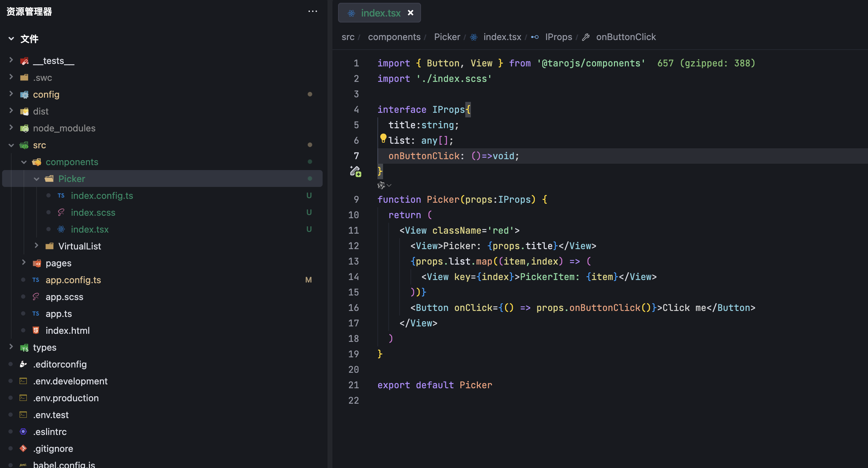
Task: Click the HTML5 icon beside index.html
Action: click(x=36, y=330)
